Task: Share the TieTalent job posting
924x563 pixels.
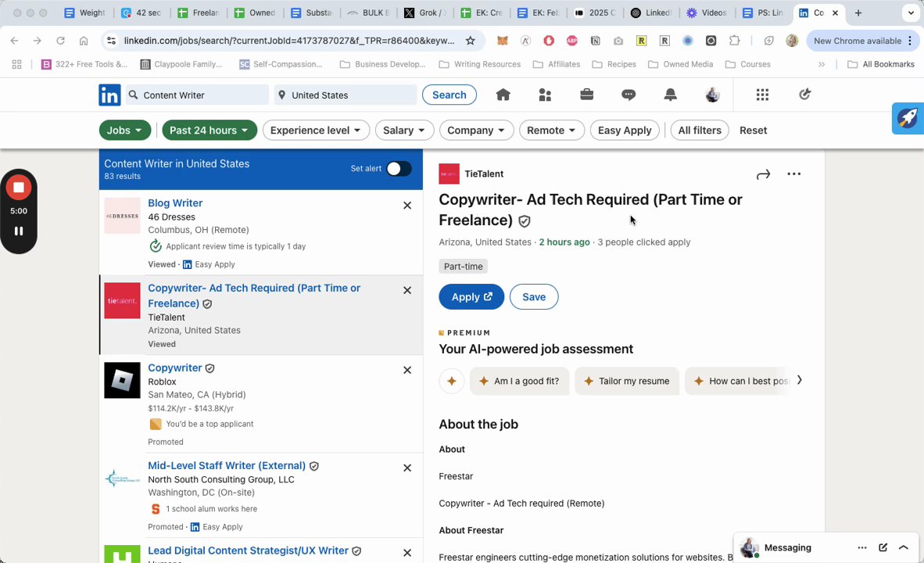Action: point(763,174)
